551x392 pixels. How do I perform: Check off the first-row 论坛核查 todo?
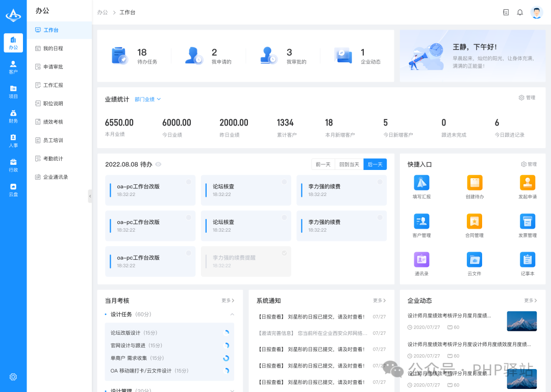pyautogui.click(x=284, y=182)
